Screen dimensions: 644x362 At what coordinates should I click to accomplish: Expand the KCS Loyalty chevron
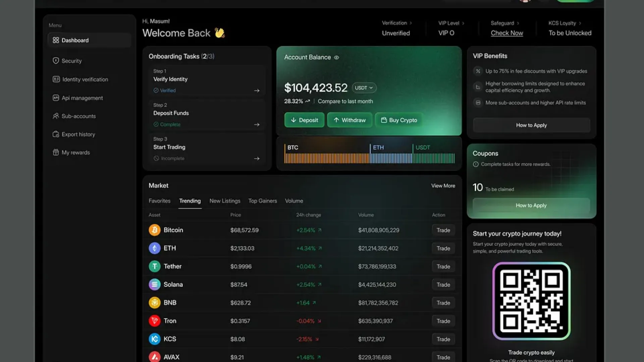point(580,23)
